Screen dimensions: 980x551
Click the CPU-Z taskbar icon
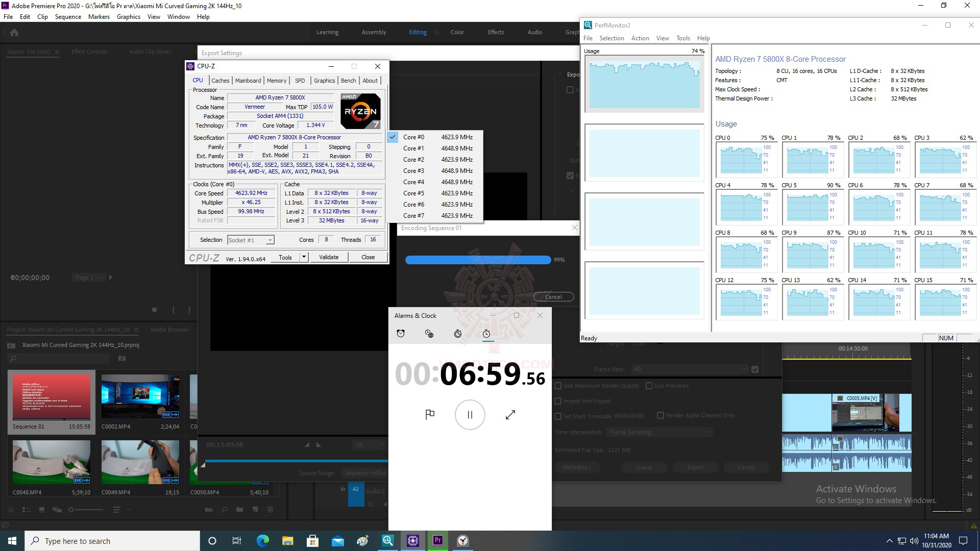pyautogui.click(x=413, y=541)
